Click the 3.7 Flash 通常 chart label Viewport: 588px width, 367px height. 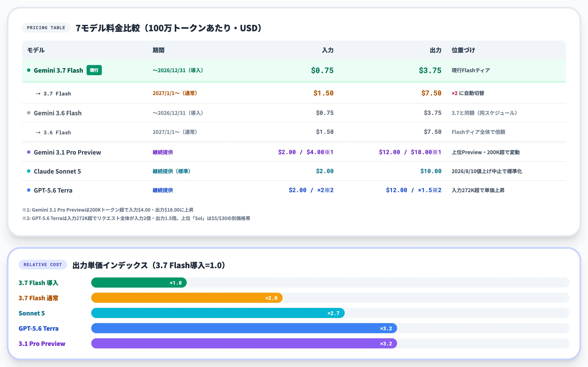(38, 298)
